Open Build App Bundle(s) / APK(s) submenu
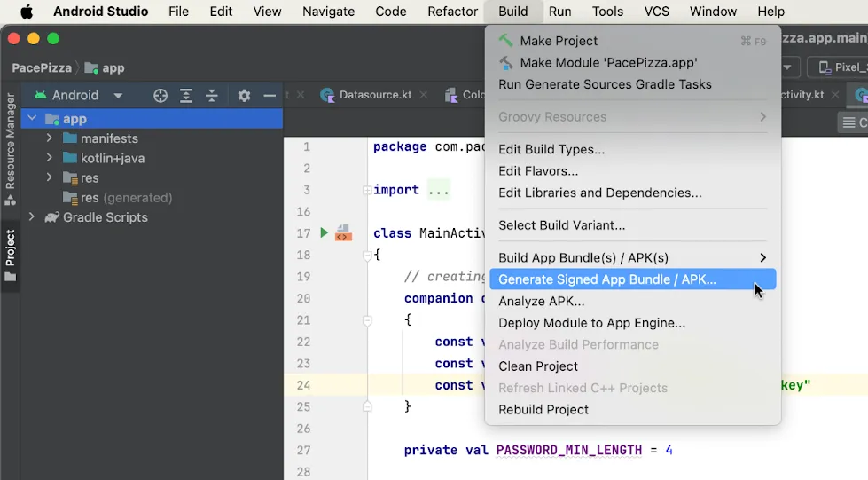Image resolution: width=868 pixels, height=480 pixels. (633, 257)
